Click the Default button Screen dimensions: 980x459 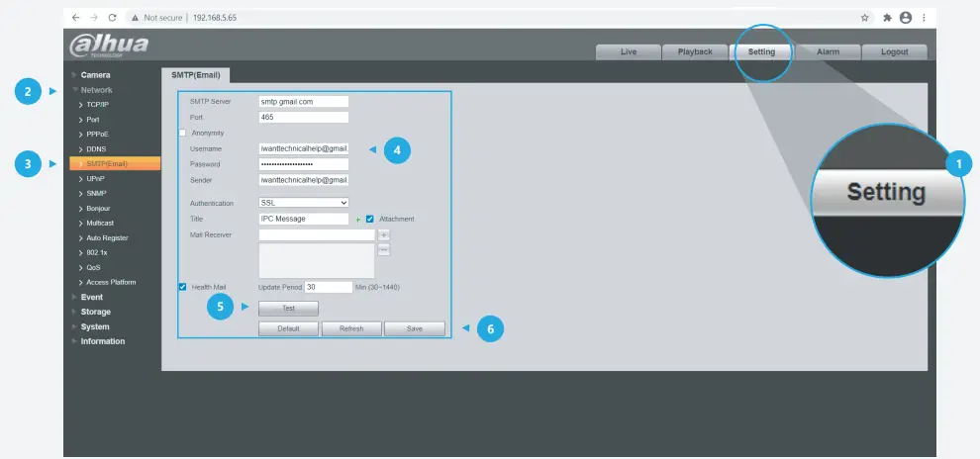(x=288, y=328)
